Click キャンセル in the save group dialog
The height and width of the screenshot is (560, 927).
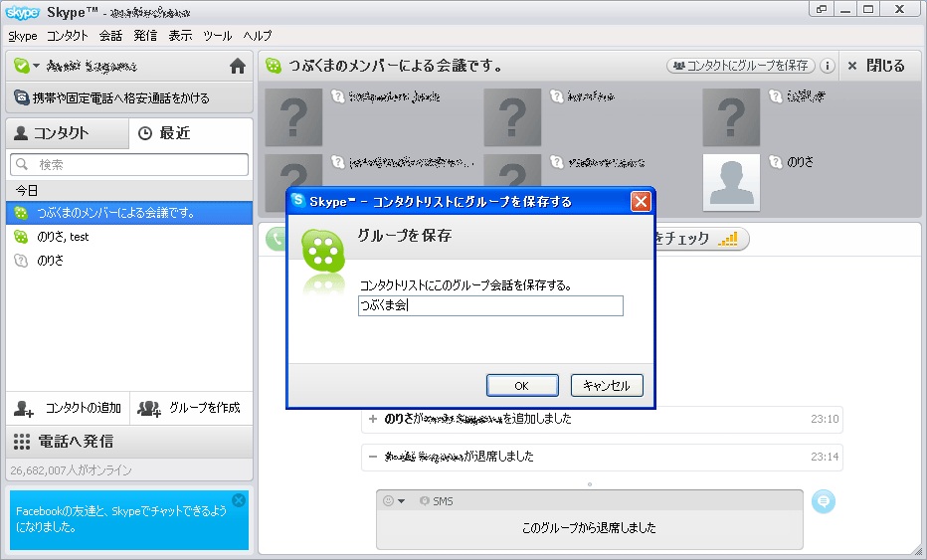(x=607, y=386)
